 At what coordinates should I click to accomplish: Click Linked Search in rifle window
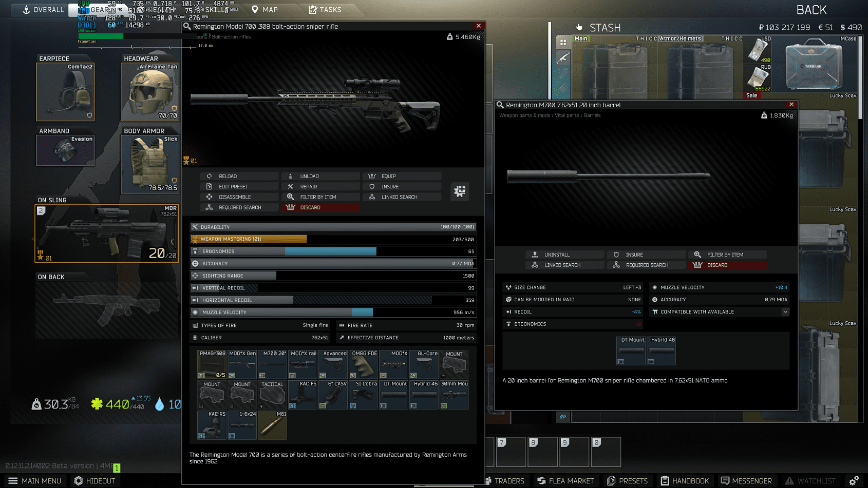(402, 197)
